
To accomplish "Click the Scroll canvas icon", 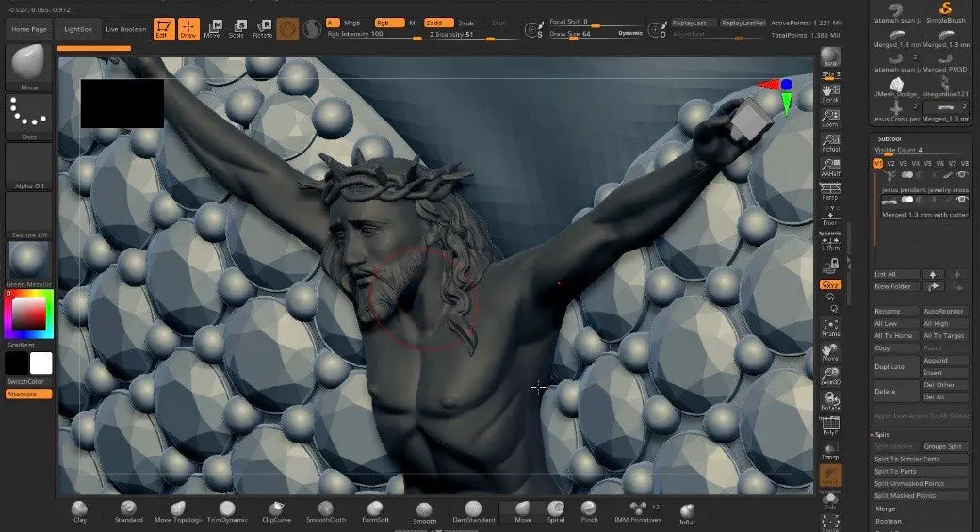I will point(830,93).
